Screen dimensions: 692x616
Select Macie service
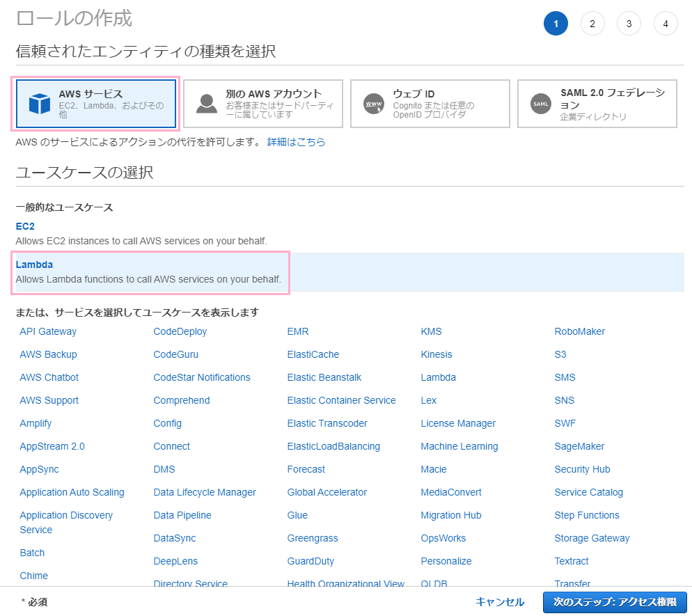[434, 469]
